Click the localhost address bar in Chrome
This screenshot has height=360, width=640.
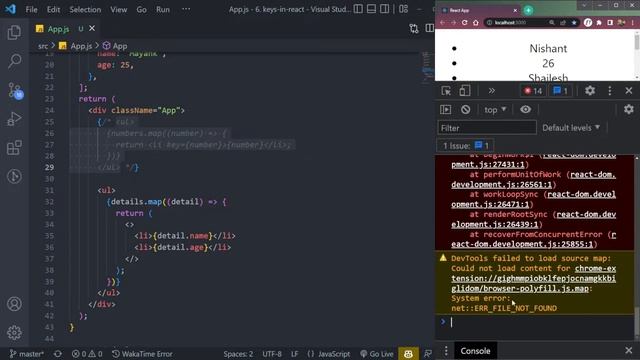click(516, 23)
